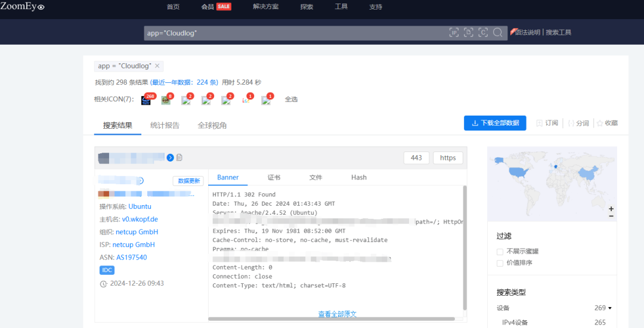The height and width of the screenshot is (328, 644).
Task: Click 数据更新 button
Action: click(188, 181)
